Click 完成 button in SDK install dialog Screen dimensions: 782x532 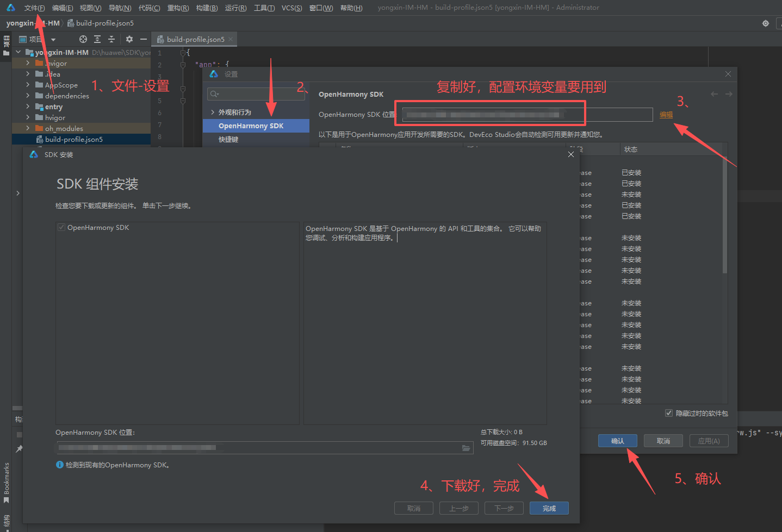549,508
